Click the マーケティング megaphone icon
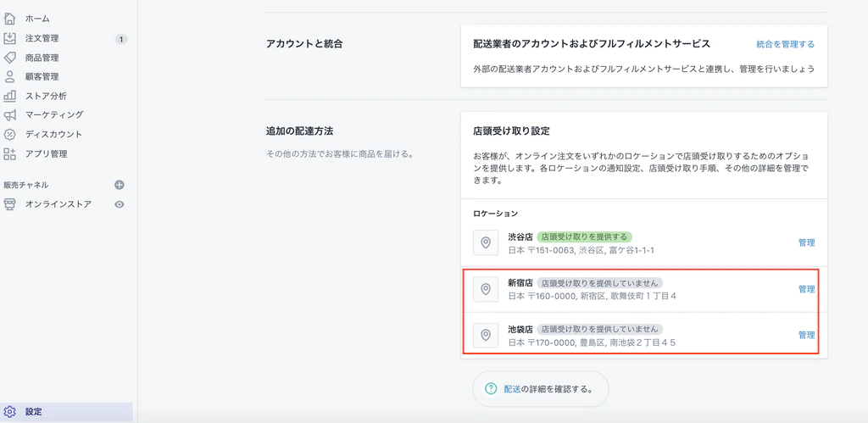This screenshot has height=423, width=868. (x=9, y=115)
